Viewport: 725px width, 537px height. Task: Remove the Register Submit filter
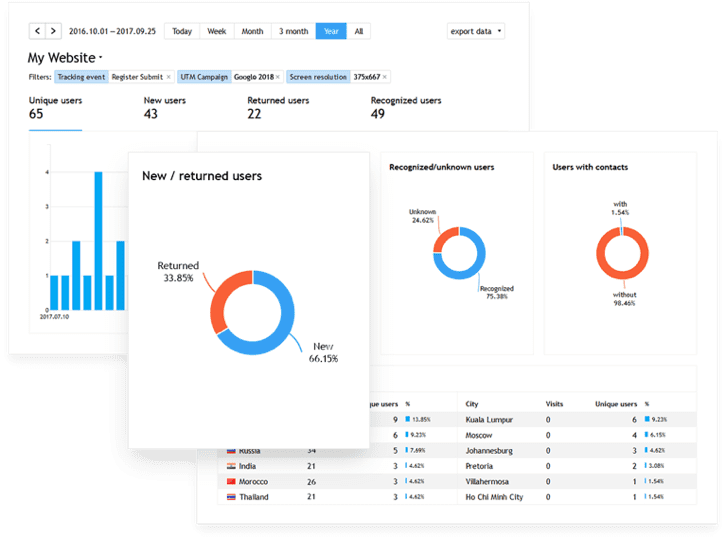pos(168,77)
